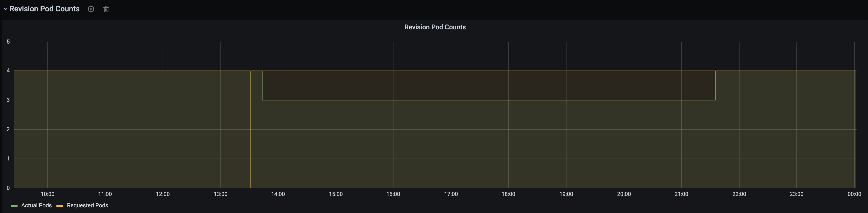Viewport: 868px width, 213px height.
Task: Click the yellow Requested Pods color swatch
Action: pyautogui.click(x=60, y=206)
